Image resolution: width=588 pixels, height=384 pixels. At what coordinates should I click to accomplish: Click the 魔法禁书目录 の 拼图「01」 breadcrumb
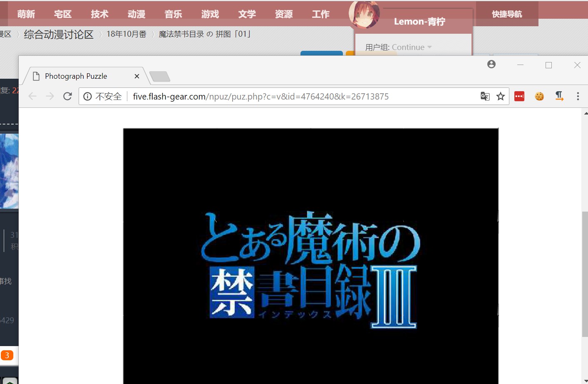pyautogui.click(x=205, y=34)
